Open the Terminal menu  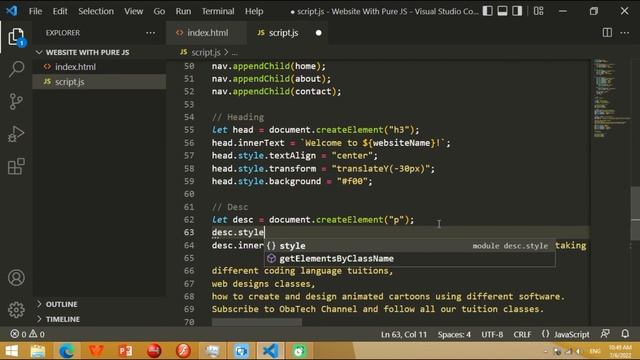218,11
